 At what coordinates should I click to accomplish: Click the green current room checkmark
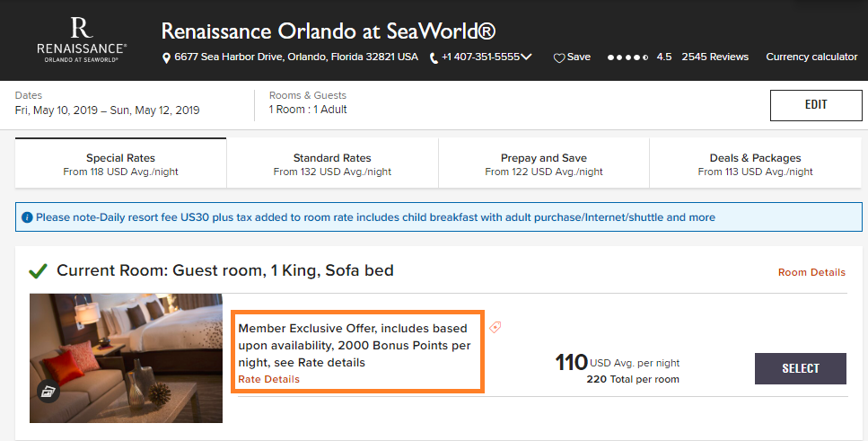(39, 271)
